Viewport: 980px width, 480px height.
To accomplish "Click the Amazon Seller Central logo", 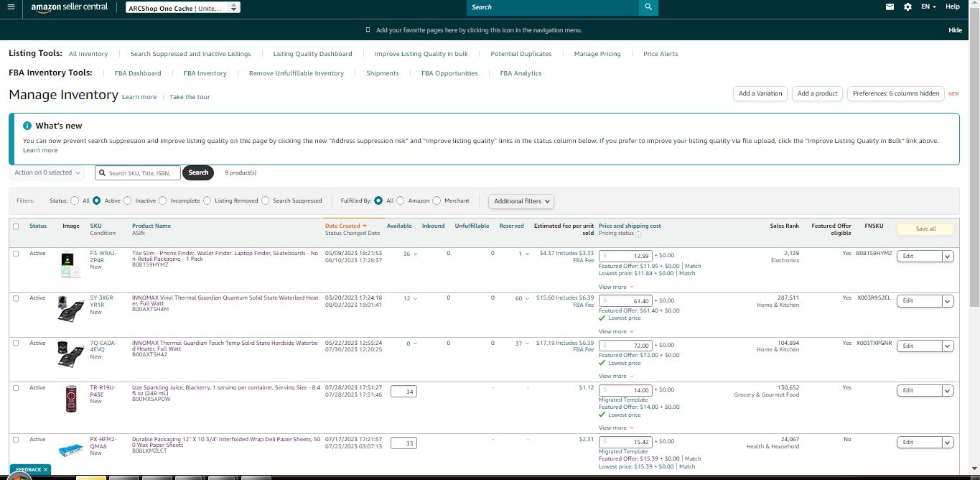I will (x=70, y=7).
